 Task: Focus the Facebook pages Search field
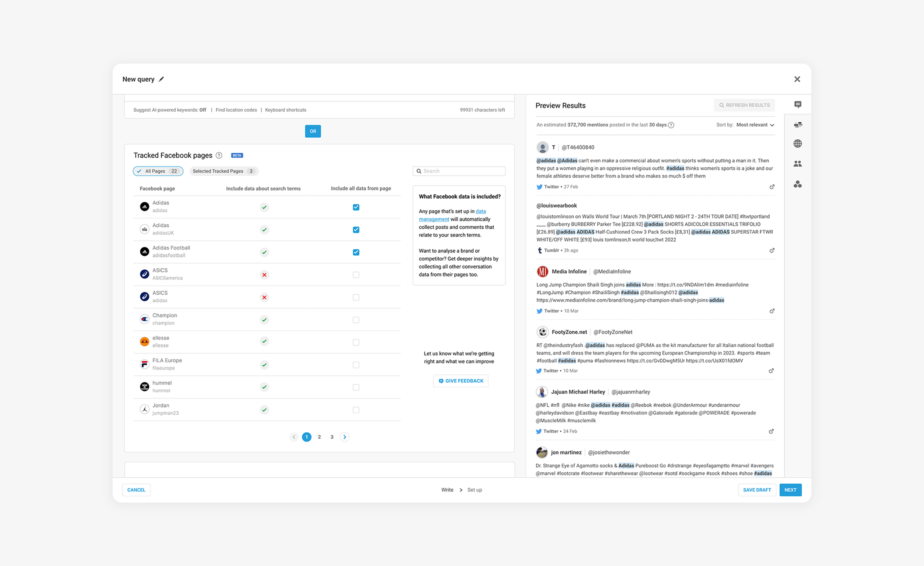tap(459, 171)
